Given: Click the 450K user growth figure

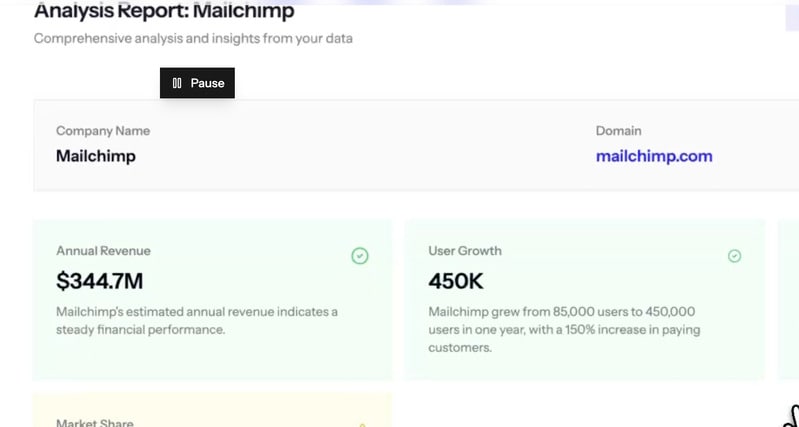Looking at the screenshot, I should click(456, 282).
